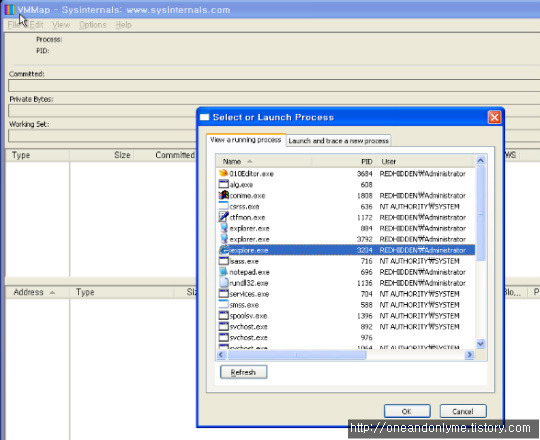Select lsass.exe in the process list
This screenshot has height=440, width=540.
coord(244,261)
